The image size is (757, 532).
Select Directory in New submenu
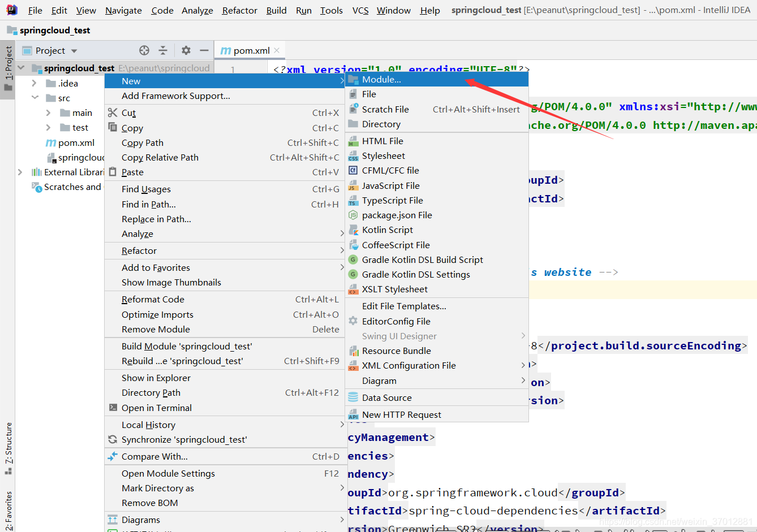click(x=437, y=124)
